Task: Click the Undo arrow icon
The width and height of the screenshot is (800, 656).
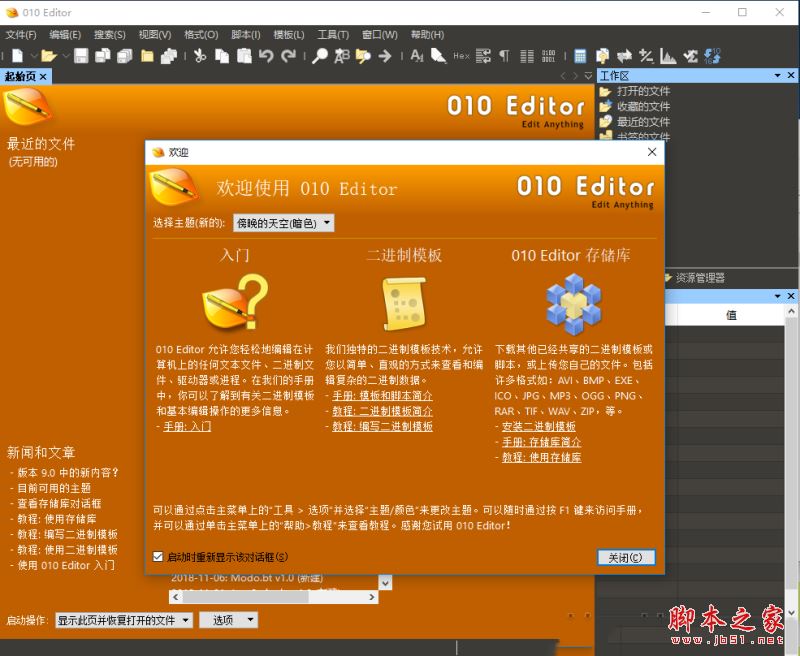Action: tap(266, 55)
